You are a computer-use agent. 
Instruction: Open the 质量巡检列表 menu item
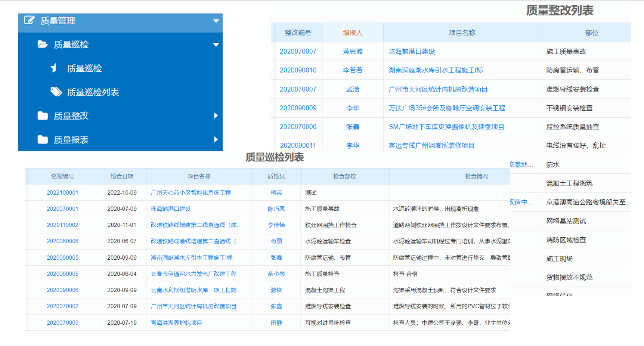coord(93,92)
